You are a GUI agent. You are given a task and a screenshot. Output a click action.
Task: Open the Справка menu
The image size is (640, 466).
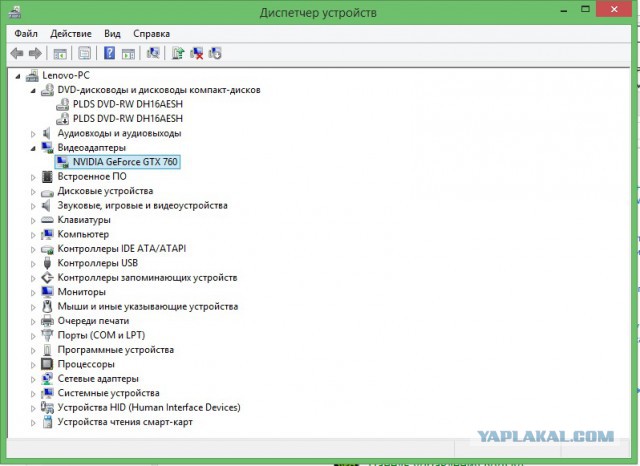coord(151,34)
